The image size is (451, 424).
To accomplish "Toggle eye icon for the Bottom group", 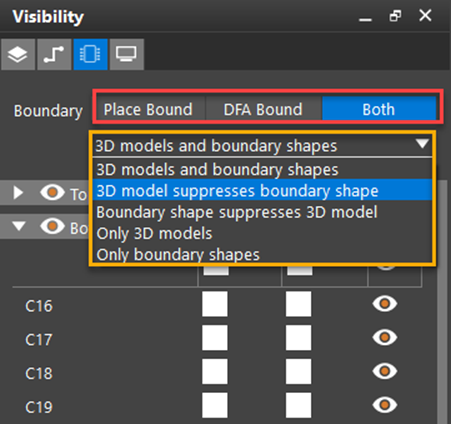I will tap(52, 226).
